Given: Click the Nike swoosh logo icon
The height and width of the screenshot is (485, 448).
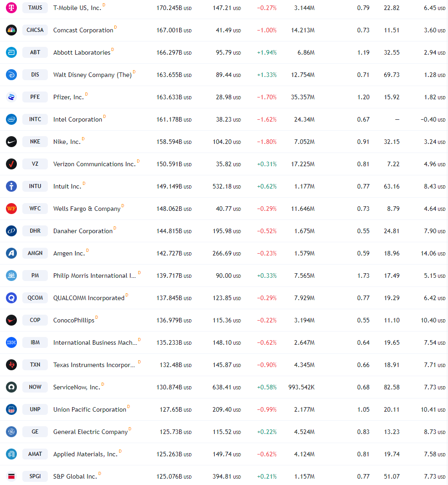Looking at the screenshot, I should click(x=11, y=142).
